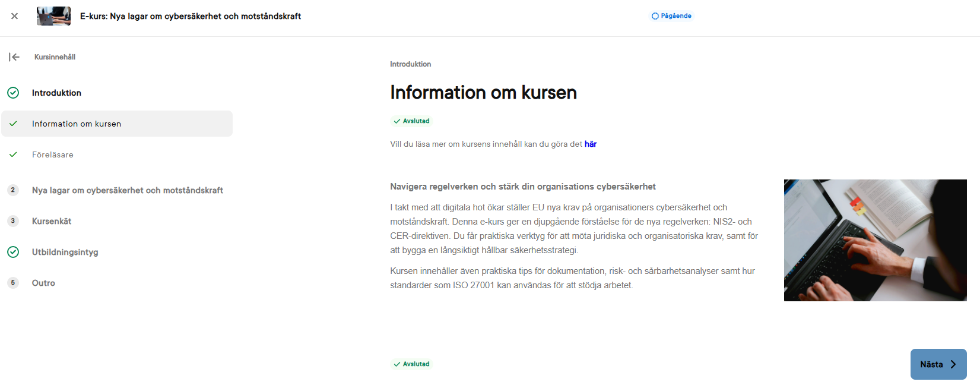Click the laptop typing image
The width and height of the screenshot is (980, 391).
pyautogui.click(x=875, y=240)
